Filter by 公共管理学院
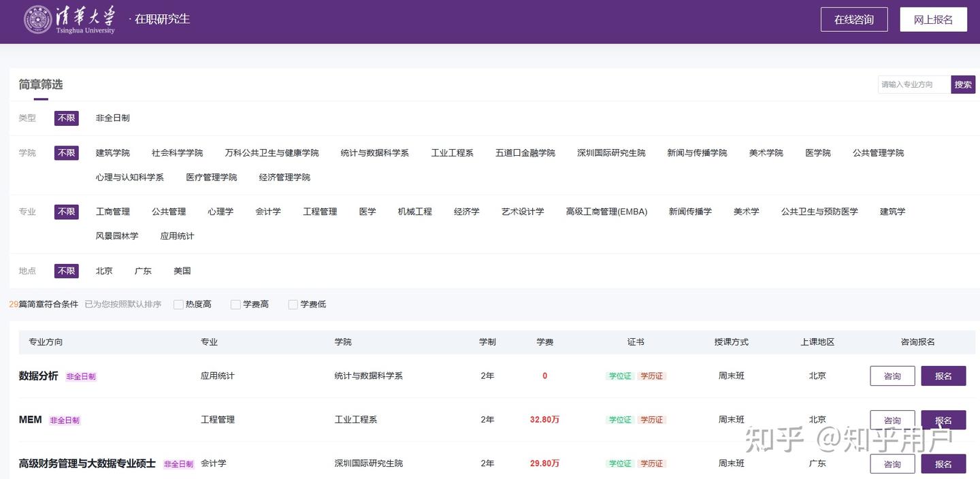The width and height of the screenshot is (980, 479). click(879, 153)
